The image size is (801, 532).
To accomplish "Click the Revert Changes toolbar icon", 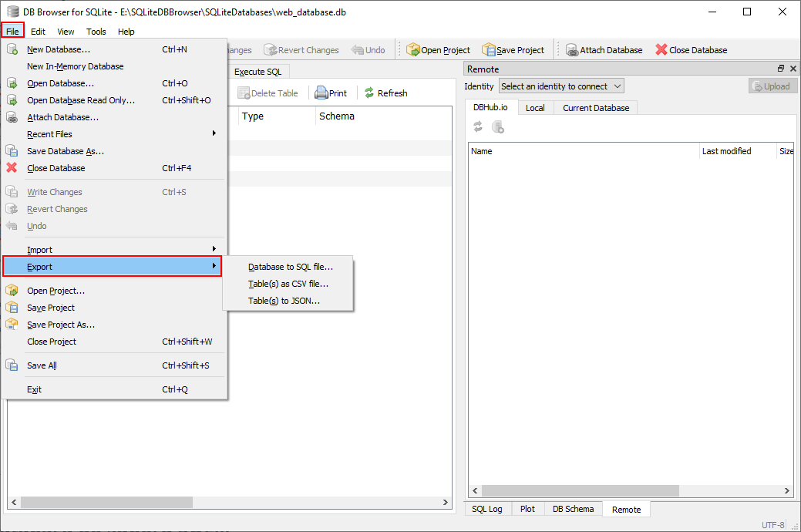I will coord(271,49).
